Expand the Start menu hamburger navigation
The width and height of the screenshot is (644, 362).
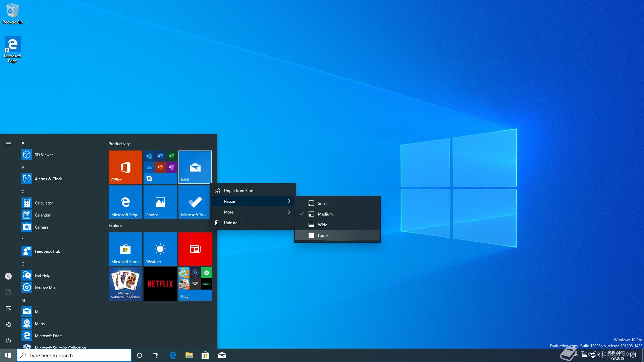pyautogui.click(x=8, y=143)
